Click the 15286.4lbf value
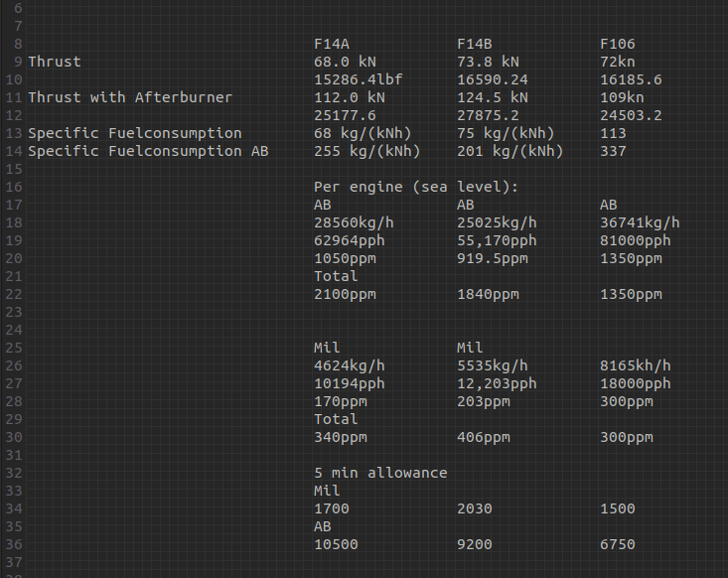The width and height of the screenshot is (728, 578). point(359,79)
